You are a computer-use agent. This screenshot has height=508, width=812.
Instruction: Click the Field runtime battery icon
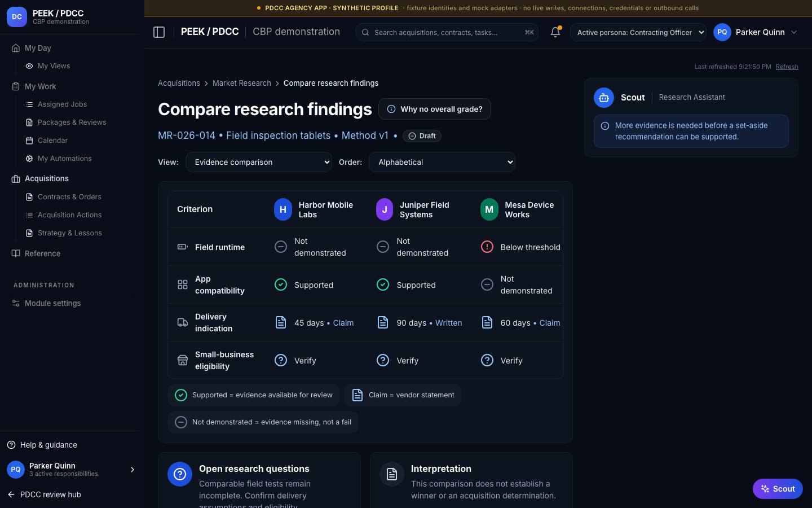pos(183,247)
